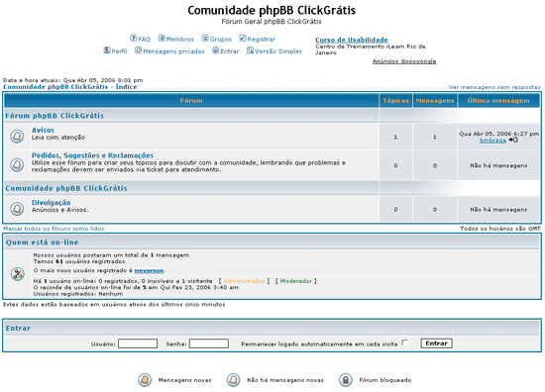Image resolution: width=545 pixels, height=392 pixels.
Task: Click Ver mensagens sem respostas link
Action: coord(494,87)
